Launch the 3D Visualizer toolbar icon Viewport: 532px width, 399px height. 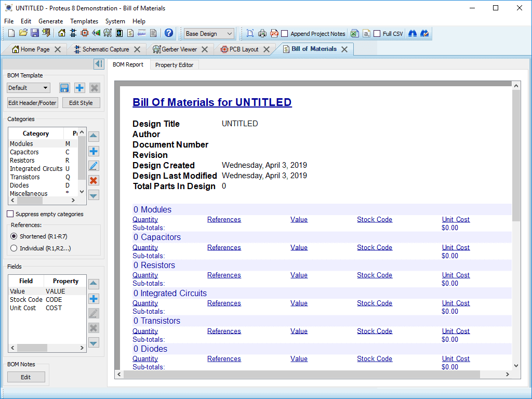[96, 33]
